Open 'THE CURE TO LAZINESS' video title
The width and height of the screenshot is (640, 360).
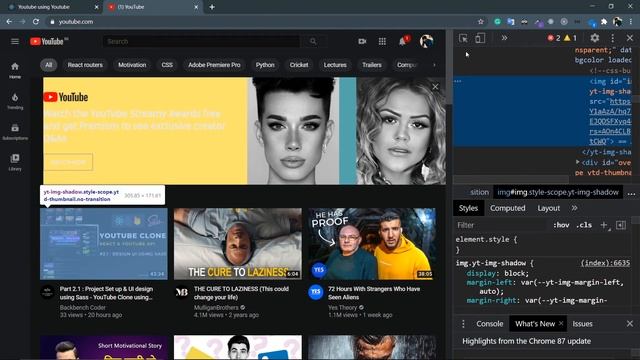pos(241,293)
